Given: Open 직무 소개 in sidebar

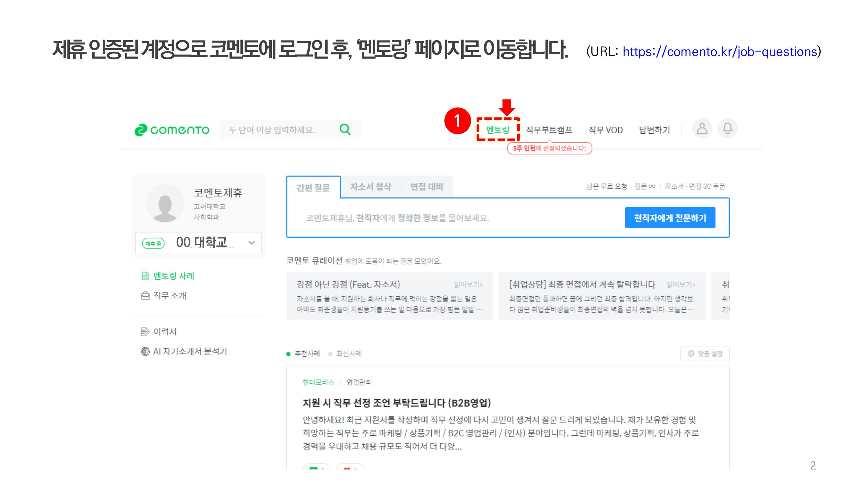Looking at the screenshot, I should click(170, 296).
